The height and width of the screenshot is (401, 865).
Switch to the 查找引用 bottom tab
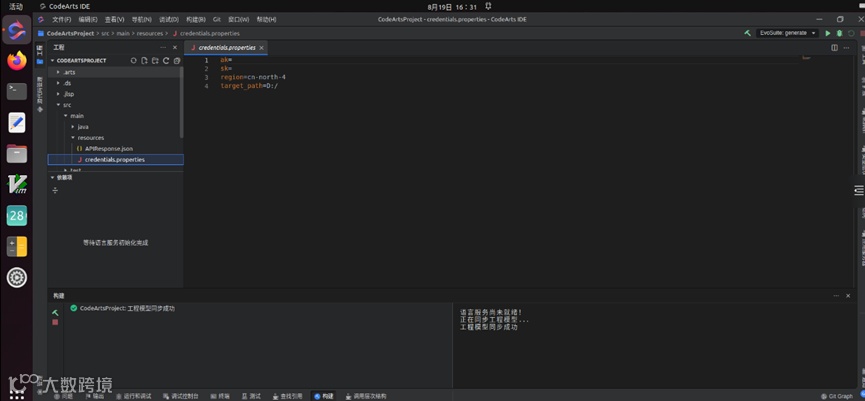point(287,396)
